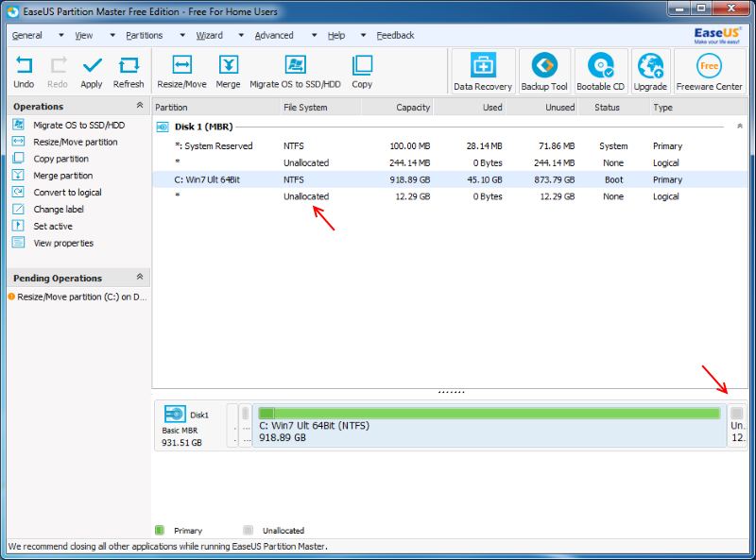
Task: Expand the Advanced menu dropdown arrow
Action: tap(315, 35)
